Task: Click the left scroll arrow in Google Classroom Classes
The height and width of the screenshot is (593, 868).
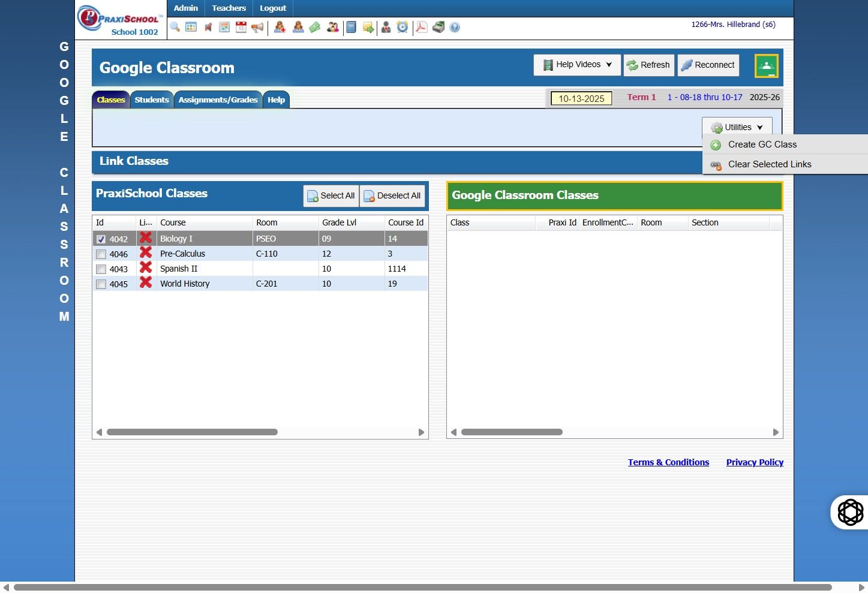Action: [x=453, y=432]
